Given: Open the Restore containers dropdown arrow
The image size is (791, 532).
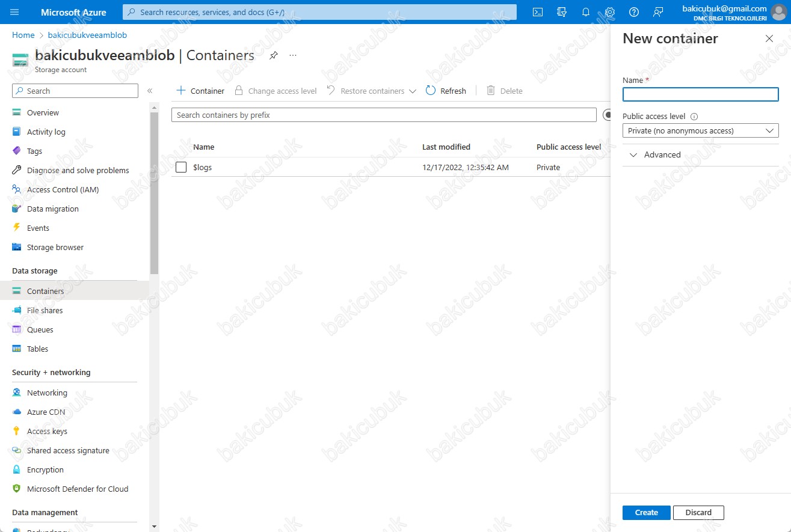Looking at the screenshot, I should (412, 91).
